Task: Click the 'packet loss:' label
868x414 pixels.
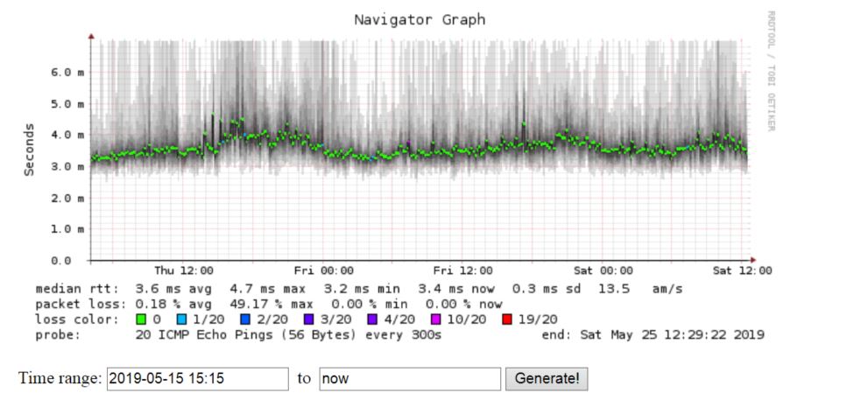Action: (x=81, y=305)
